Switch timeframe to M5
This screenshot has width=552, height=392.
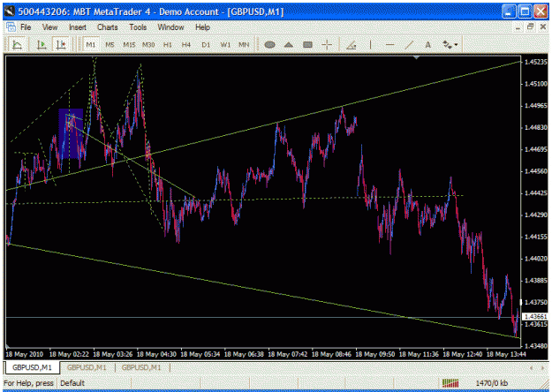tap(110, 45)
